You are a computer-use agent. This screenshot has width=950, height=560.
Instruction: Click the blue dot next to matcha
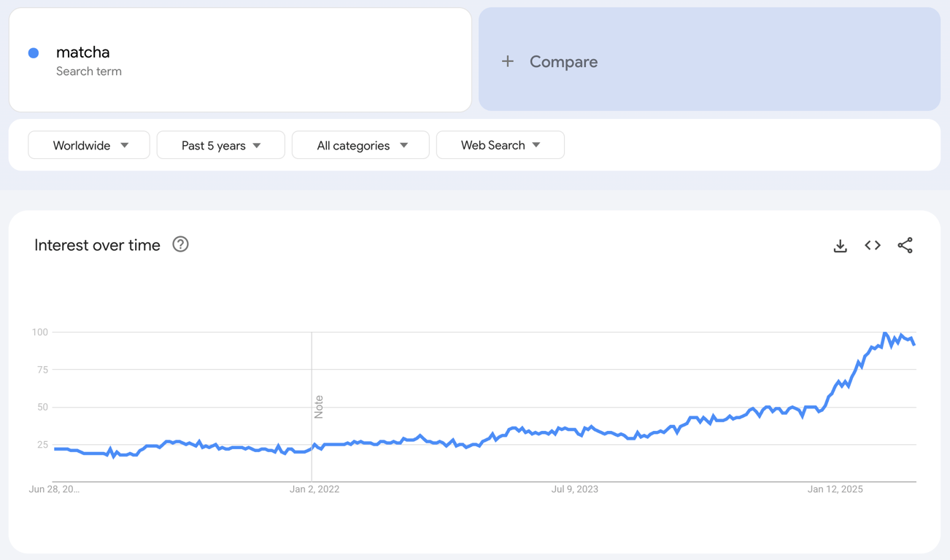[33, 52]
